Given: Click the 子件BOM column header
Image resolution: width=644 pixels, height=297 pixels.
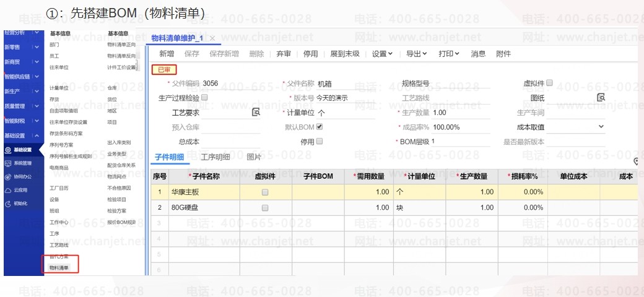Looking at the screenshot, I should [x=318, y=176].
